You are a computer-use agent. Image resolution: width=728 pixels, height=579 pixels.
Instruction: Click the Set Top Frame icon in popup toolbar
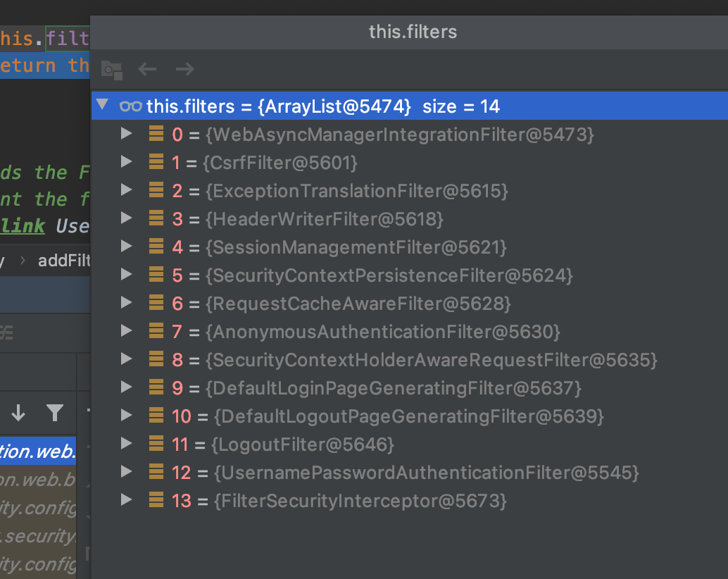[112, 70]
